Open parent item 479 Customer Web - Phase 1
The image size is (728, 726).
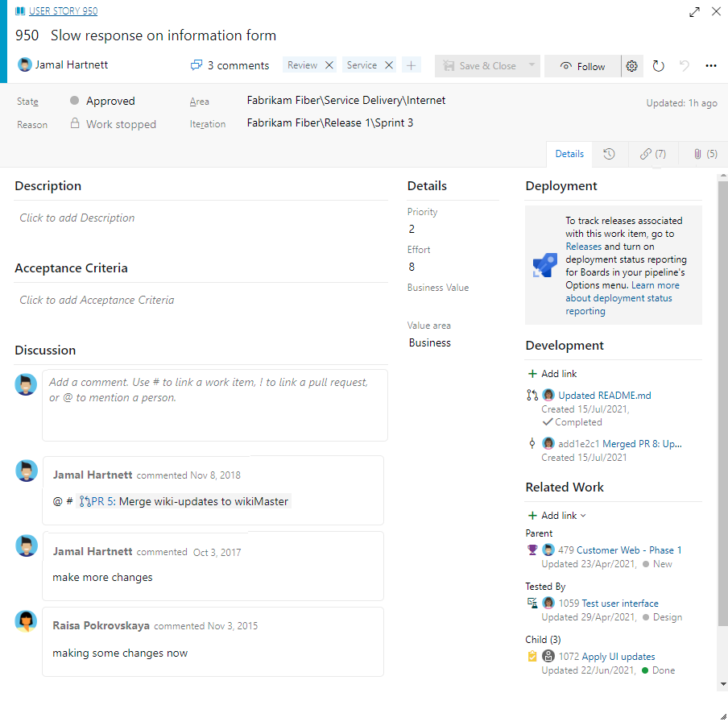(x=620, y=549)
